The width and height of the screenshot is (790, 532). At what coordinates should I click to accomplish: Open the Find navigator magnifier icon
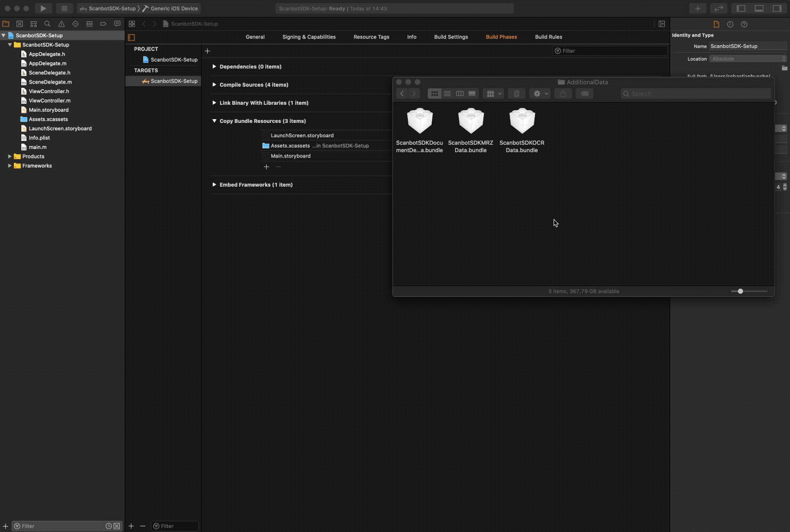[x=47, y=24]
